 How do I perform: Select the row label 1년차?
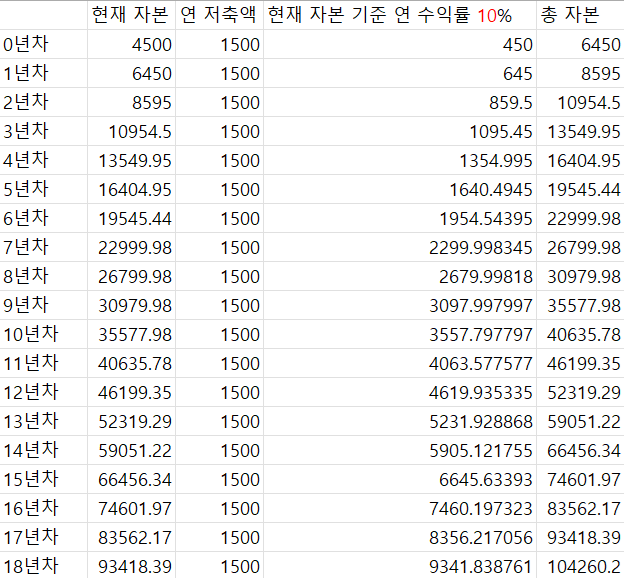43,73
